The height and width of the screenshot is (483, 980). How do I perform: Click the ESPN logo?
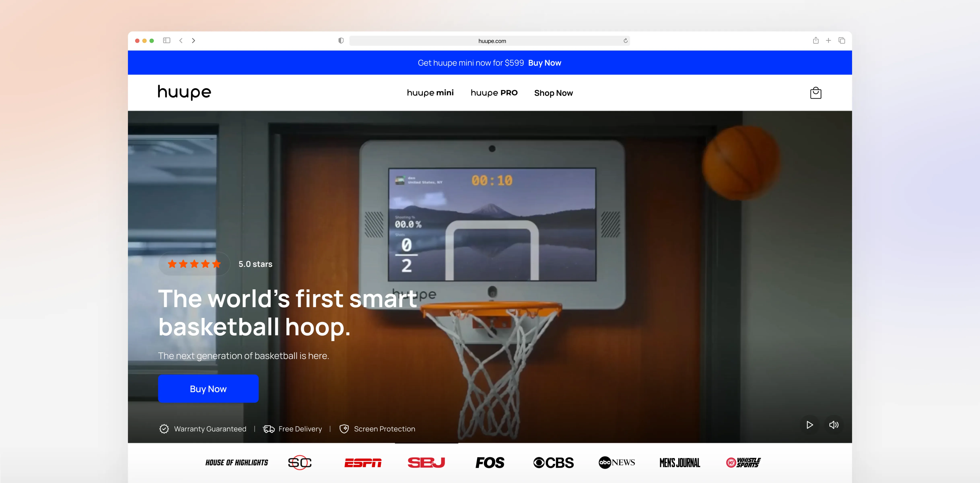[363, 462]
